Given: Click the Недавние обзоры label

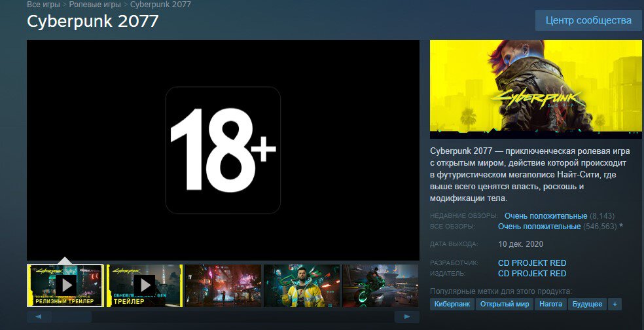Looking at the screenshot, I should 464,216.
